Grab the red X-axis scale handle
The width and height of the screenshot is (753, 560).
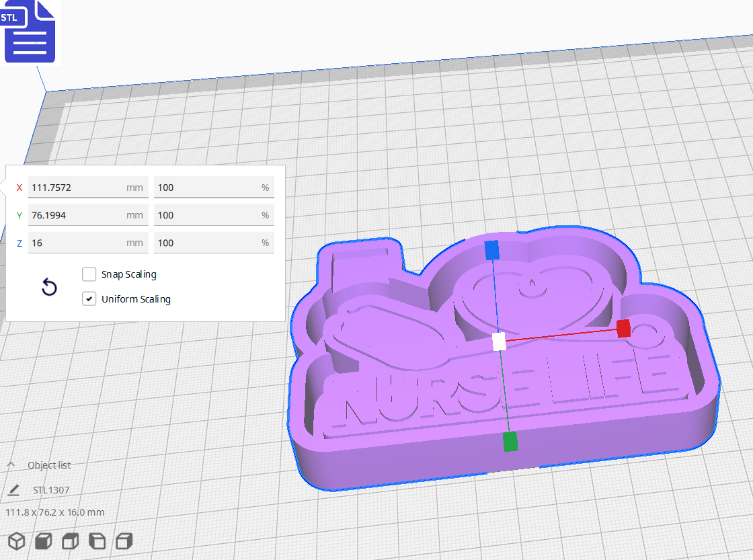pos(623,329)
